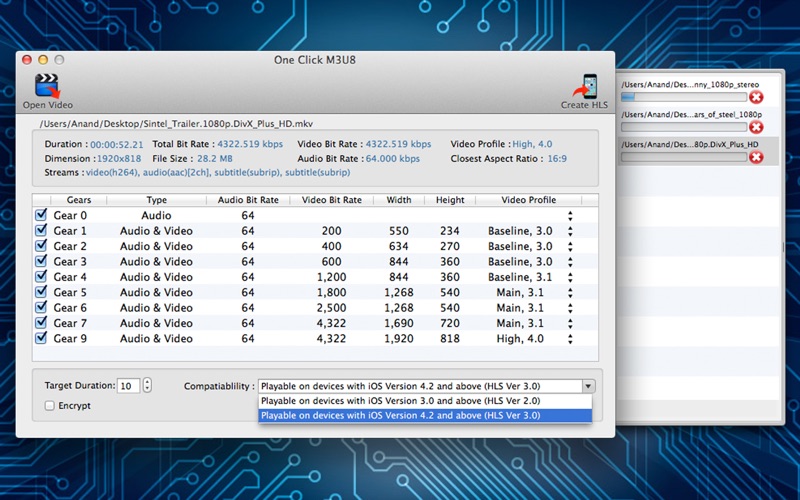This screenshot has width=800, height=500.
Task: Cancel the ars_of_steel_1080p queue item
Action: [756, 127]
